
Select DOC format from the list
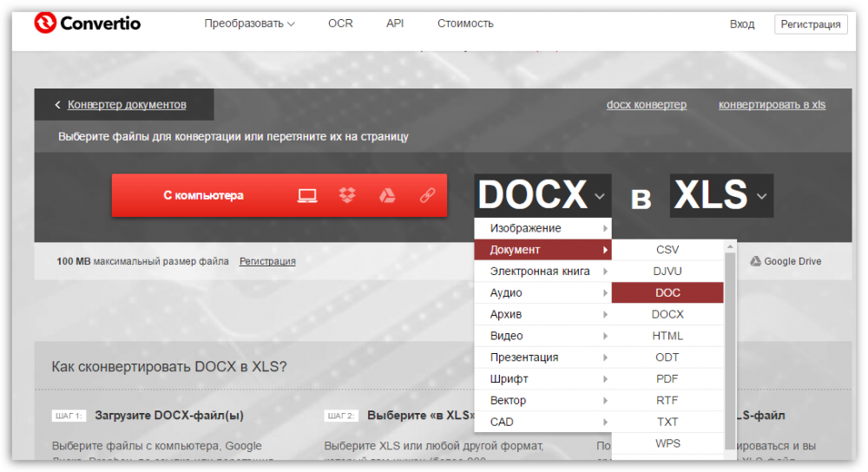tap(667, 293)
